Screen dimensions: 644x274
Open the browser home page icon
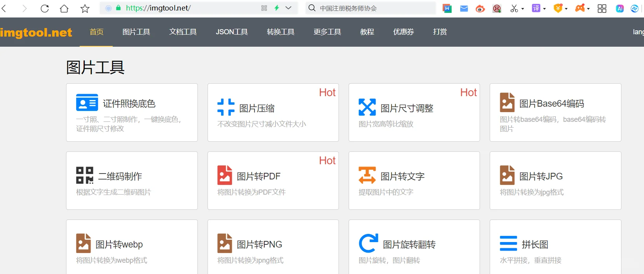pyautogui.click(x=64, y=8)
